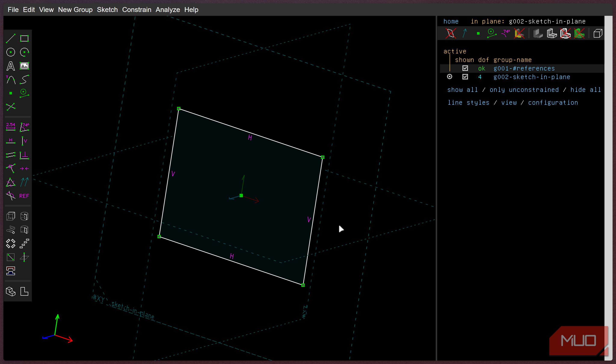Select the datum point tool
The width and height of the screenshot is (616, 364).
pyautogui.click(x=10, y=93)
